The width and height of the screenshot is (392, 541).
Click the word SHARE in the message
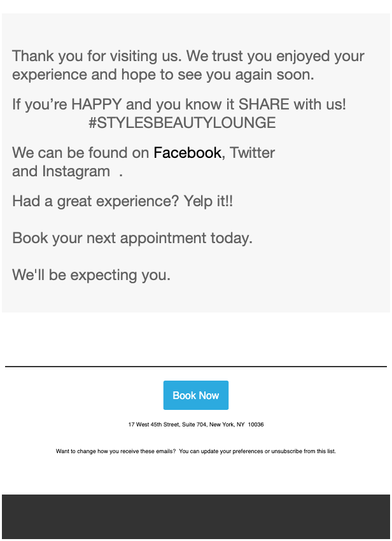pyautogui.click(x=264, y=104)
